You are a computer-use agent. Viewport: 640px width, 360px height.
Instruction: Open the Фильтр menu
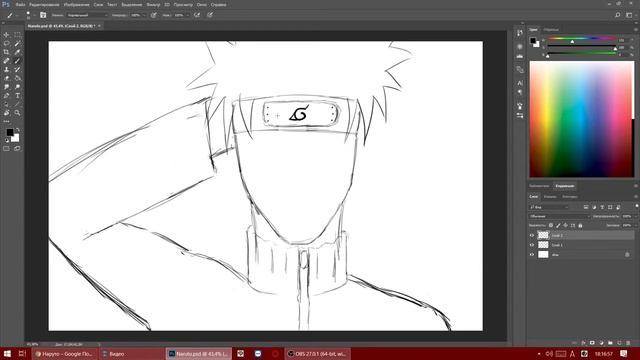point(153,5)
